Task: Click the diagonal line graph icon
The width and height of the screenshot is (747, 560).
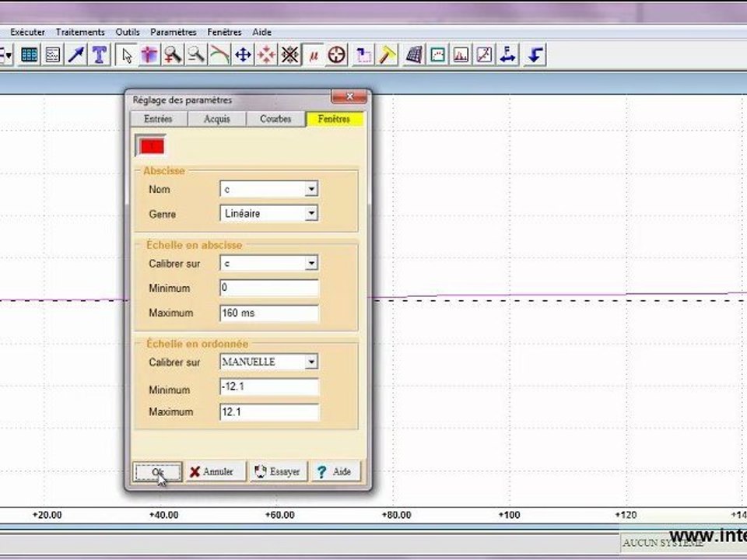Action: [484, 54]
